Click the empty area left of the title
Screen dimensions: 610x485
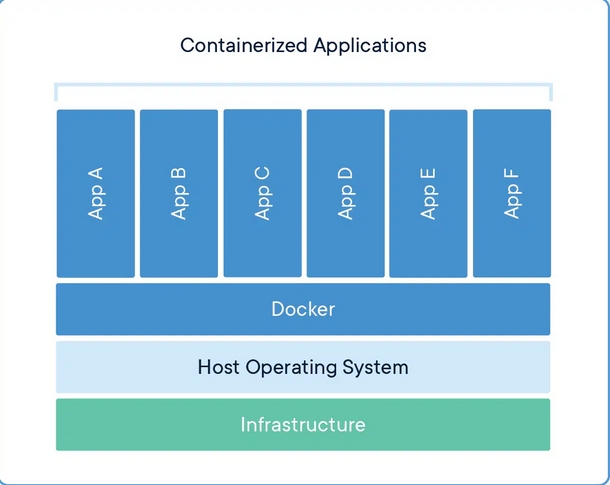[x=90, y=46]
